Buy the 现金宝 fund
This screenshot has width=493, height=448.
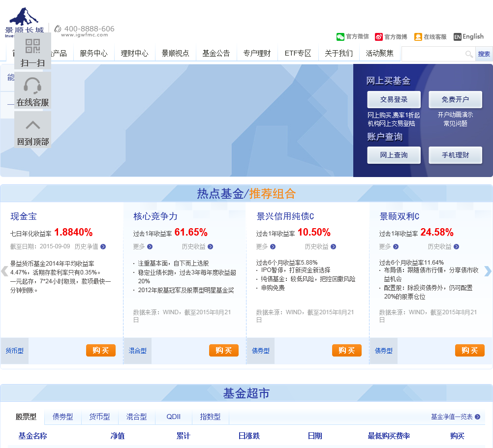click(101, 350)
